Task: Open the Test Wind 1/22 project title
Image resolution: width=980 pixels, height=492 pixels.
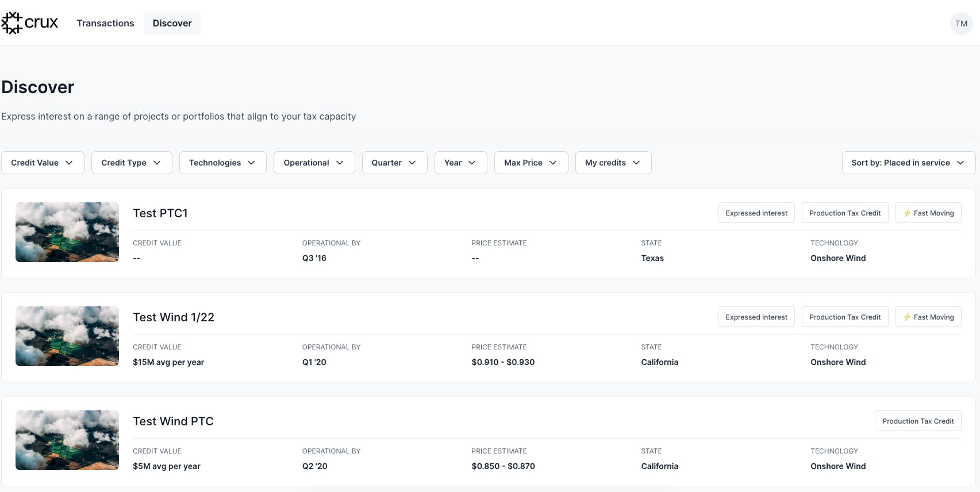Action: click(174, 317)
